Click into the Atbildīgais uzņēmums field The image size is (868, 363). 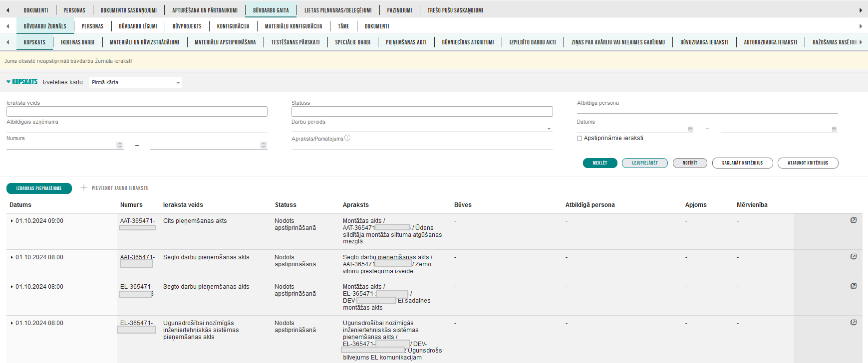[x=137, y=129]
